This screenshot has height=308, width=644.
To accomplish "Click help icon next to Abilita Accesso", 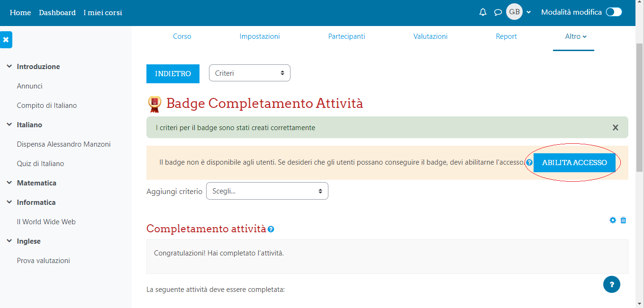I will tap(529, 163).
